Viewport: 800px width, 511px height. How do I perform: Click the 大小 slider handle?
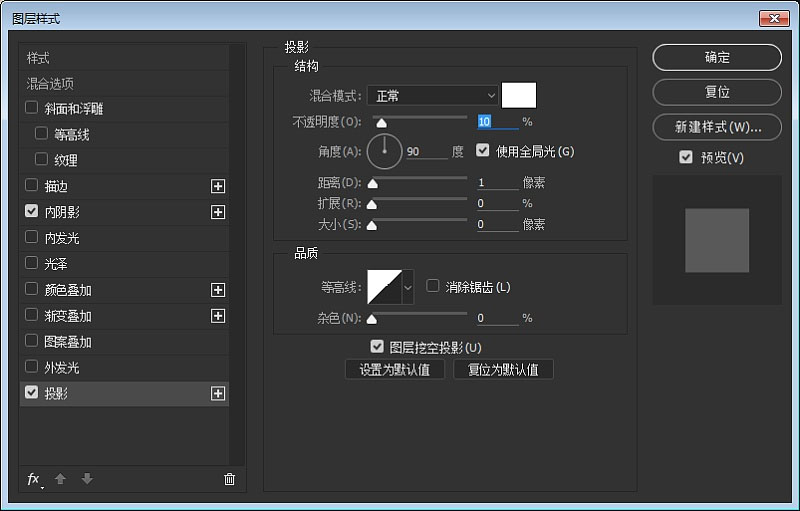tap(372, 225)
